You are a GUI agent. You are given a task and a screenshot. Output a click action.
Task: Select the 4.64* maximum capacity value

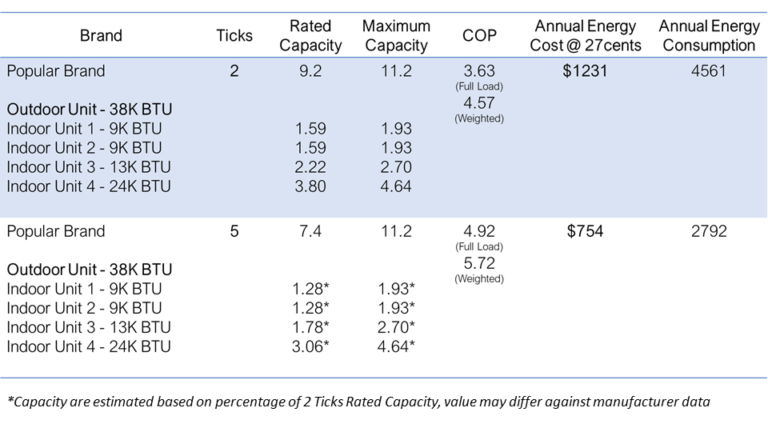tap(396, 347)
